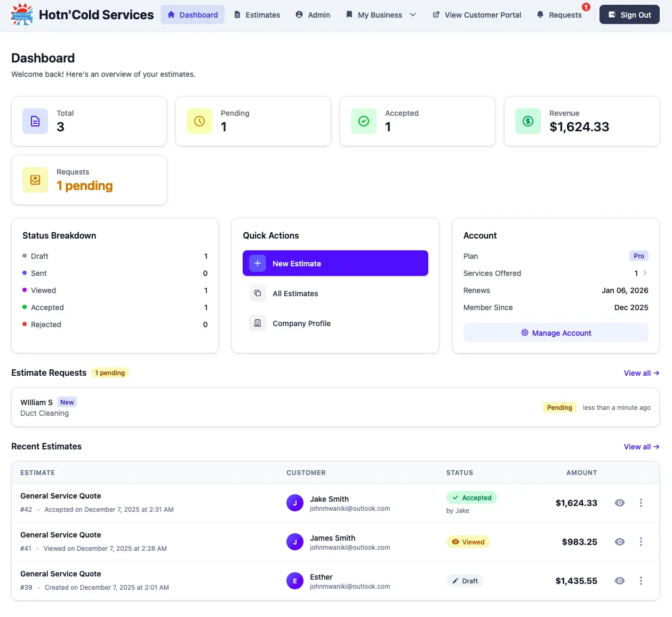Screen dimensions: 672x617
Task: Show Esther's draft estimate with eye icon
Action: (x=619, y=581)
